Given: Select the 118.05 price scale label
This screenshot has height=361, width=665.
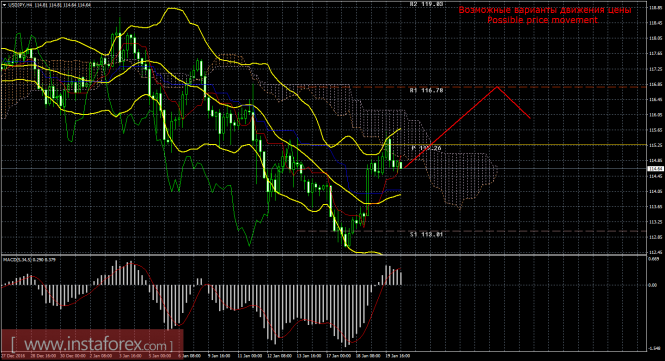Looking at the screenshot, I should click(656, 38).
